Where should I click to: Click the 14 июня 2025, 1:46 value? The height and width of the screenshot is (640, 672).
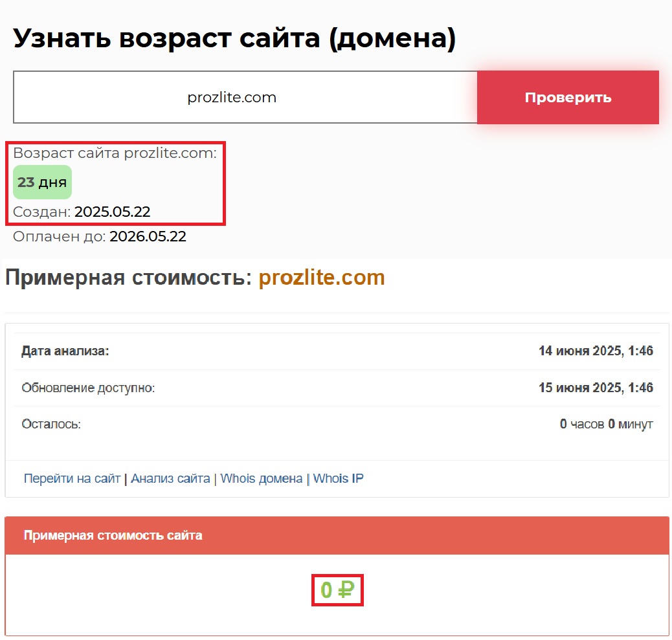coord(596,351)
